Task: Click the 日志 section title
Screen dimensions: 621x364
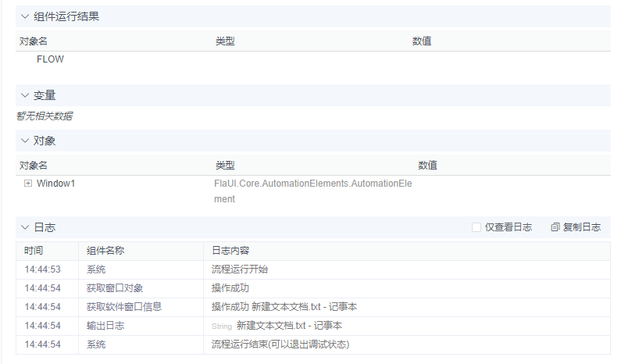Action: tap(45, 227)
